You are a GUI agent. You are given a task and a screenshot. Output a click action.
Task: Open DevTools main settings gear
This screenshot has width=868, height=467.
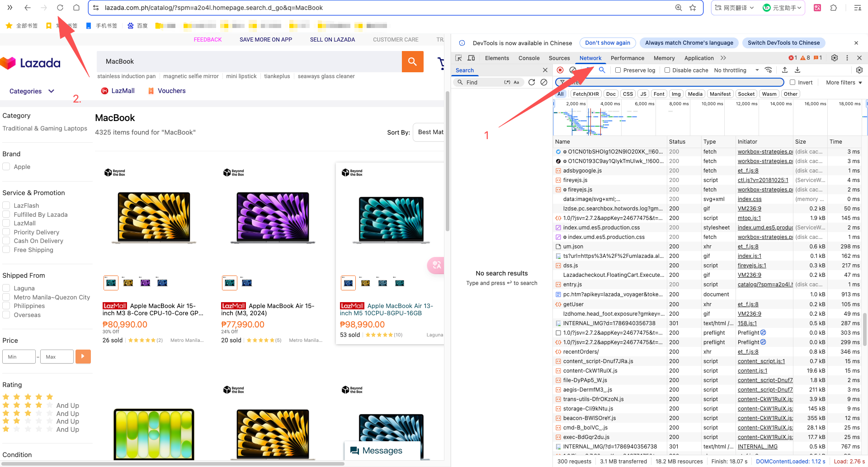(835, 58)
